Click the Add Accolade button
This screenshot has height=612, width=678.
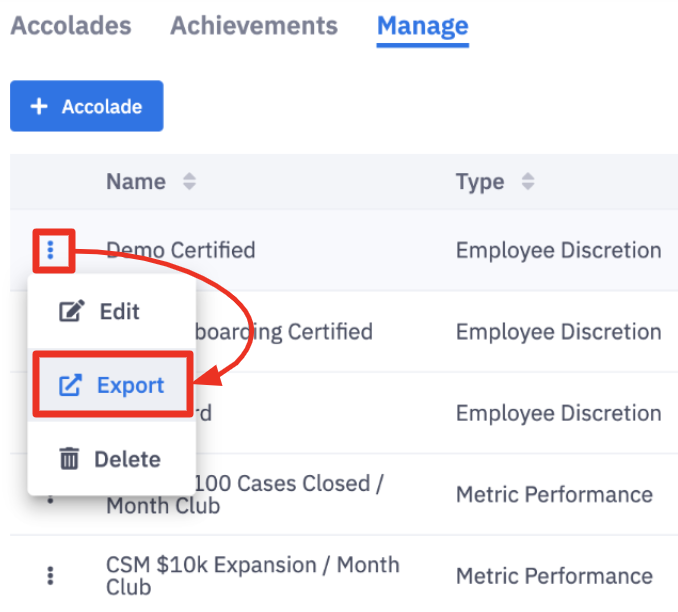[x=87, y=106]
